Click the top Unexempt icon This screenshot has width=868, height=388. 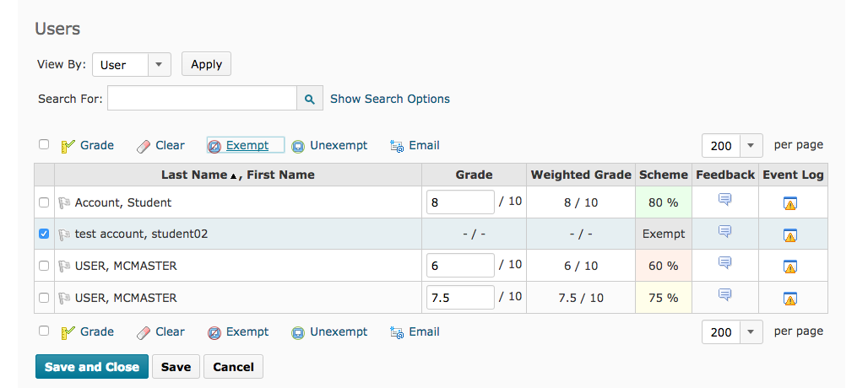click(x=298, y=146)
